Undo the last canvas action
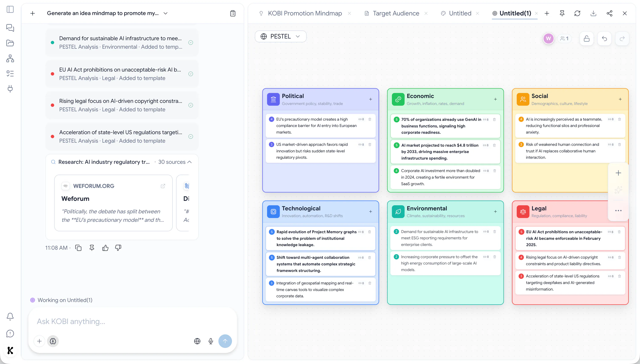This screenshot has height=364, width=640. tap(604, 39)
